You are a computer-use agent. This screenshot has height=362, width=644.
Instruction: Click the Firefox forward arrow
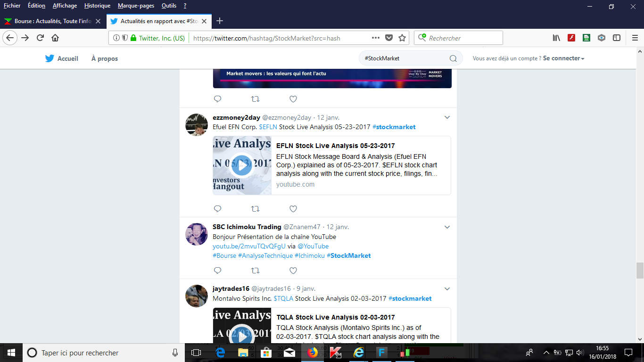[25, 38]
